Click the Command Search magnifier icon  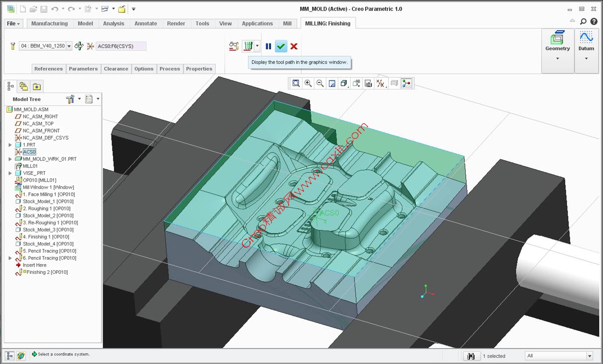point(584,21)
